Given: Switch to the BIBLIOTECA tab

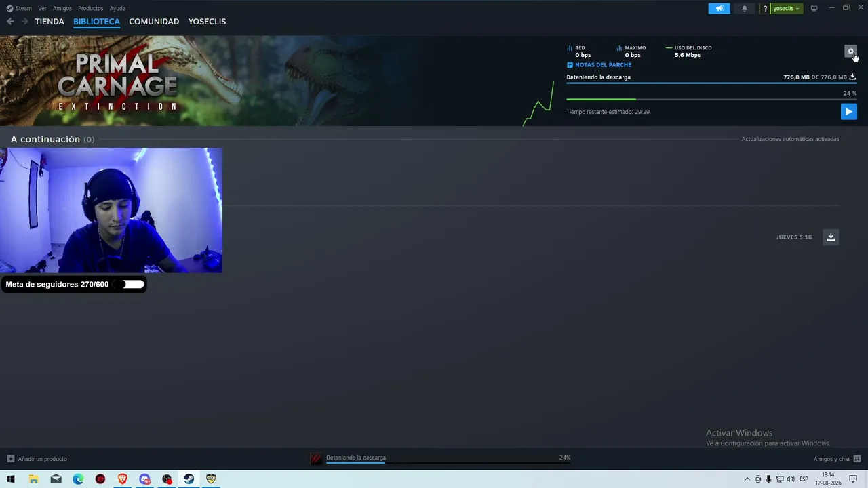Looking at the screenshot, I should pyautogui.click(x=96, y=22).
